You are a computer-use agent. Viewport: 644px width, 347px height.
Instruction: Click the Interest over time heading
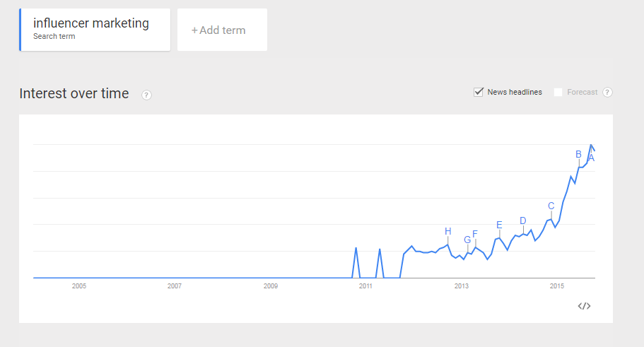(74, 93)
